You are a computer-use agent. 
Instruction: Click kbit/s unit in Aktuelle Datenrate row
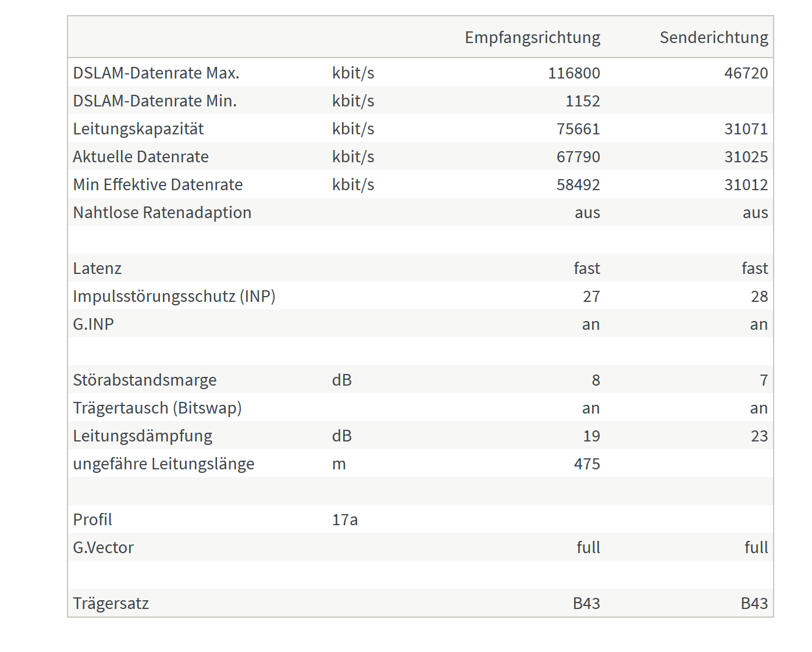(x=353, y=156)
